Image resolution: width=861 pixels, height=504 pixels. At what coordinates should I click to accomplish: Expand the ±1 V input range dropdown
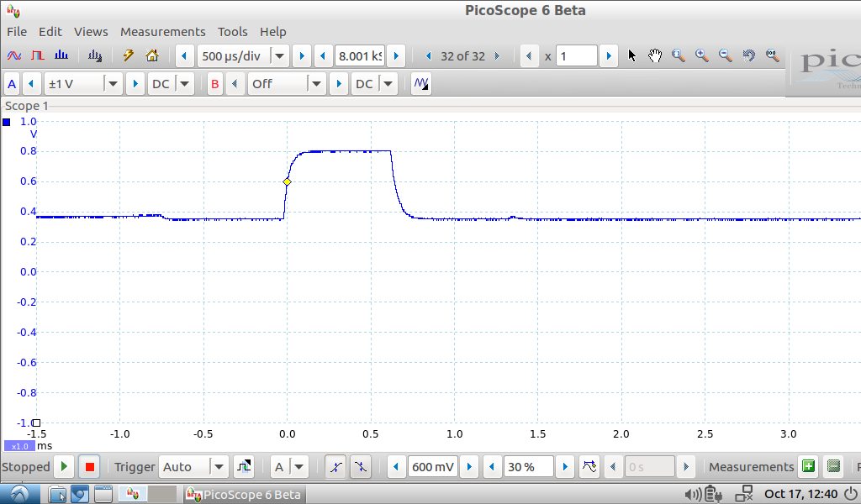pyautogui.click(x=113, y=84)
